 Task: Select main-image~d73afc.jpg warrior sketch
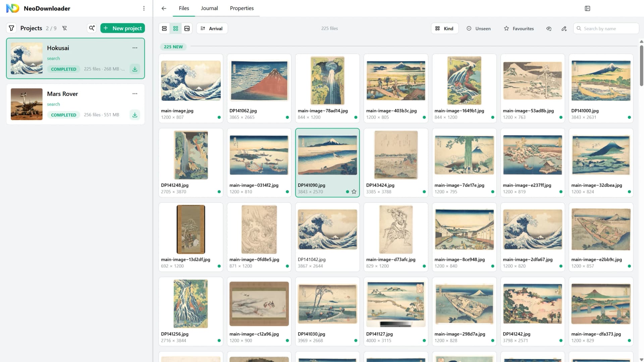[x=396, y=229]
